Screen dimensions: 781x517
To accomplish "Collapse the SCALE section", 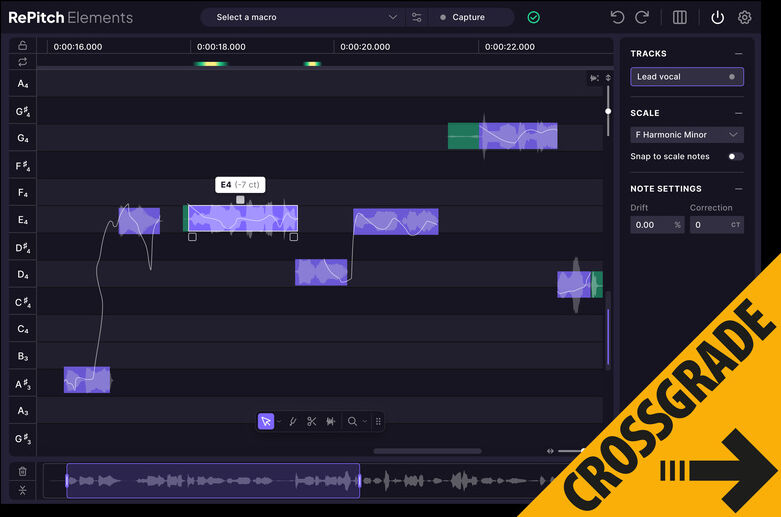I will click(738, 113).
